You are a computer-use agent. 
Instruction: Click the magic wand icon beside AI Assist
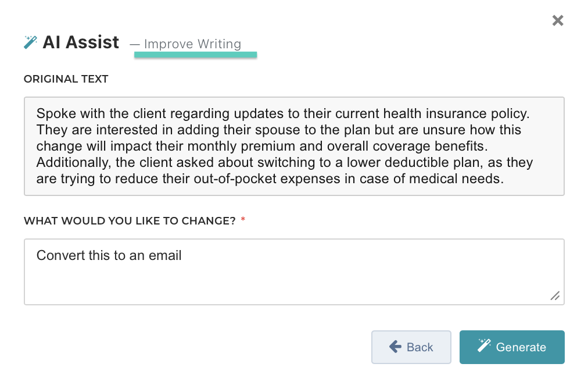30,42
